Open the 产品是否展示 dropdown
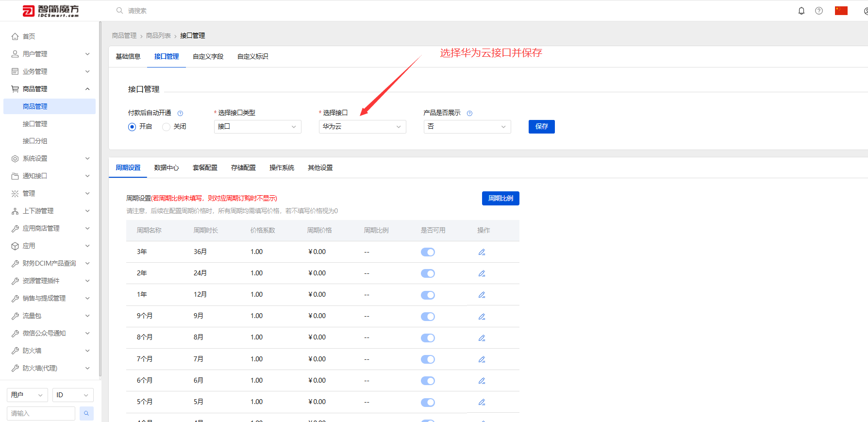The height and width of the screenshot is (422, 868). pos(467,127)
